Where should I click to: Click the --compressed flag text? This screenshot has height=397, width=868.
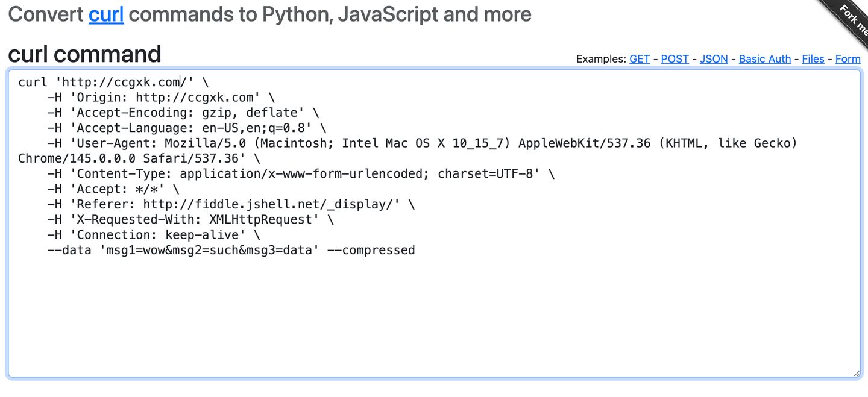[x=371, y=250]
